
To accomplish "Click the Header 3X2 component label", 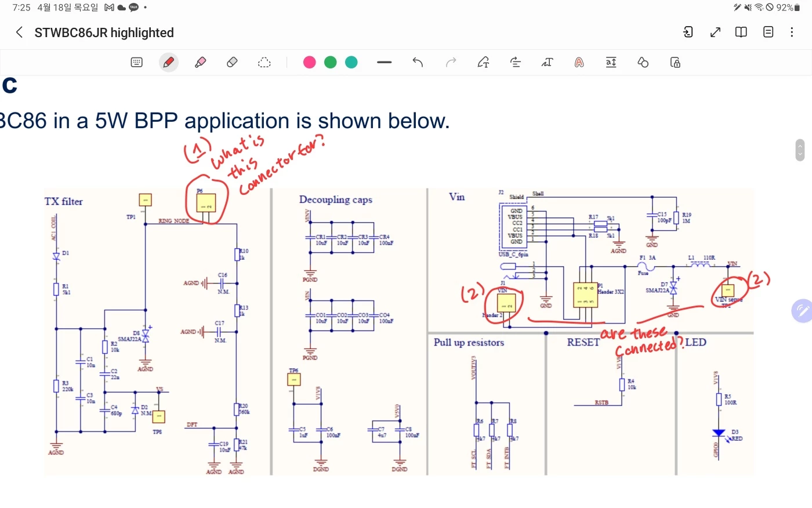I will [x=611, y=292].
